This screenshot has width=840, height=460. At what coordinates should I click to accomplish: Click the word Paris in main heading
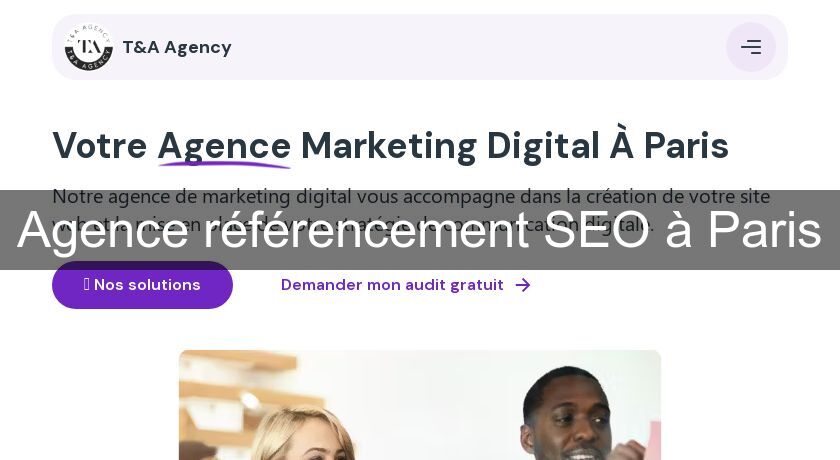tap(686, 146)
